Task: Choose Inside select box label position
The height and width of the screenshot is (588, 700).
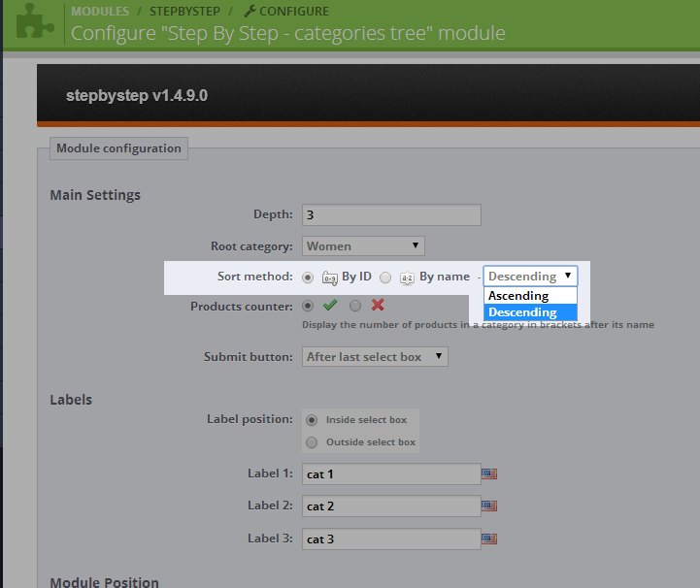Action: point(312,420)
